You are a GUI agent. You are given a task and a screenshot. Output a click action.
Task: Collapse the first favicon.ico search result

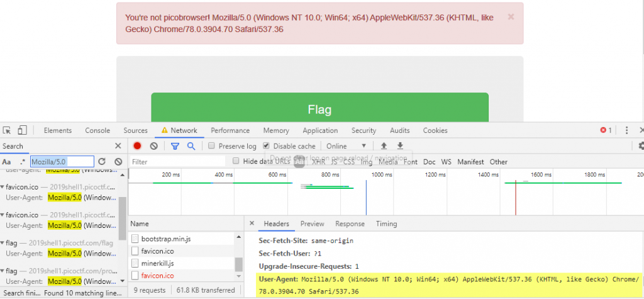coord(3,187)
